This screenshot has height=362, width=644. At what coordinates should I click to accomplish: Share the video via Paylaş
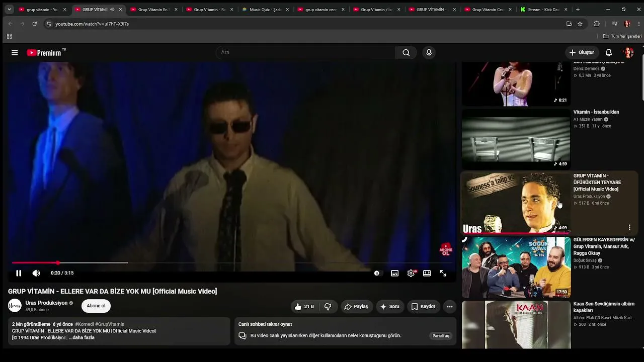[x=356, y=307]
